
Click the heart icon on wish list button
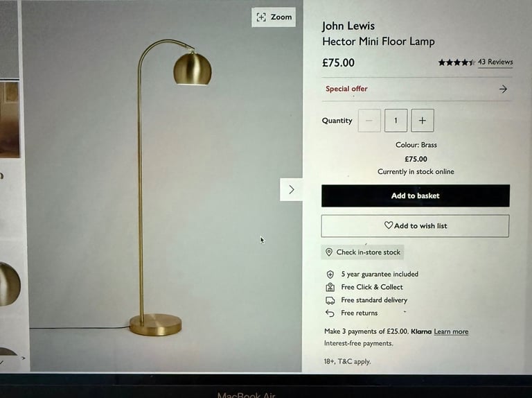tap(389, 225)
